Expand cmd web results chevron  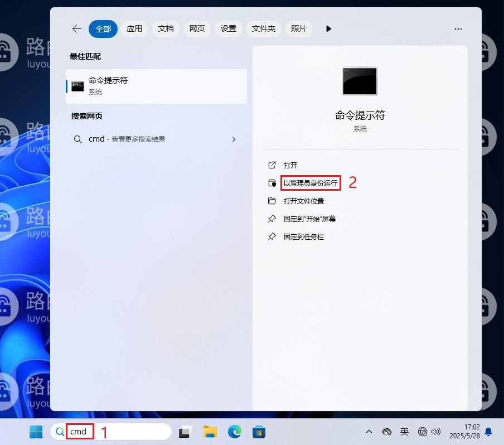click(234, 139)
